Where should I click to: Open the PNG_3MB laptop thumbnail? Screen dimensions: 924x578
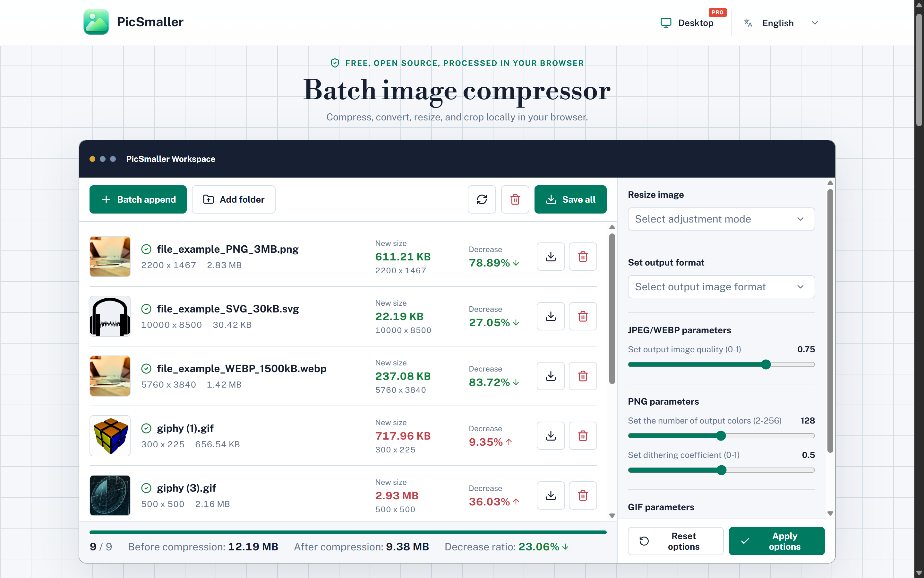point(110,257)
